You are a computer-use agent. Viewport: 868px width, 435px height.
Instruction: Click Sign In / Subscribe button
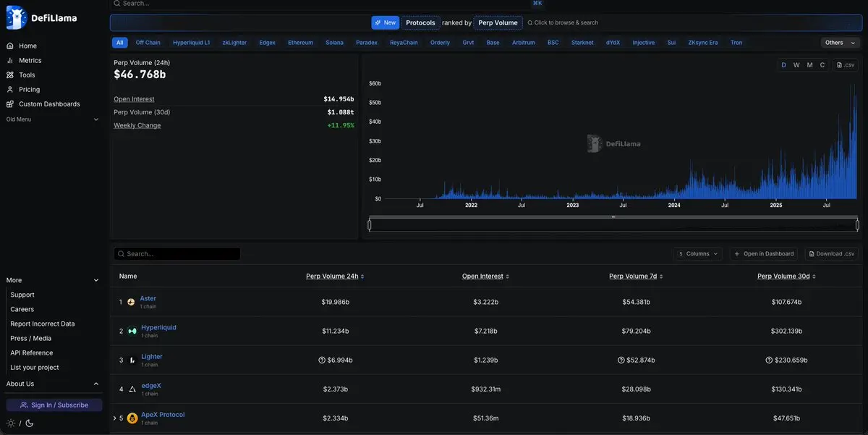54,405
